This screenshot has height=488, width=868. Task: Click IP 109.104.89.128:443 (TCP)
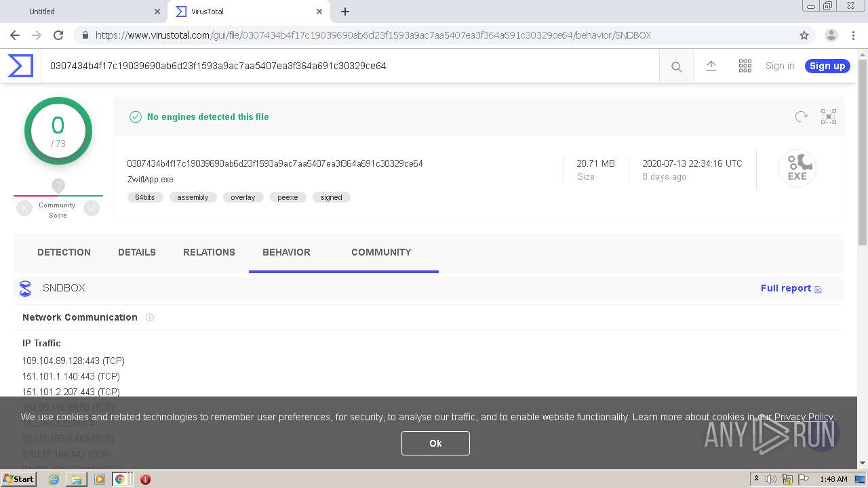73,361
